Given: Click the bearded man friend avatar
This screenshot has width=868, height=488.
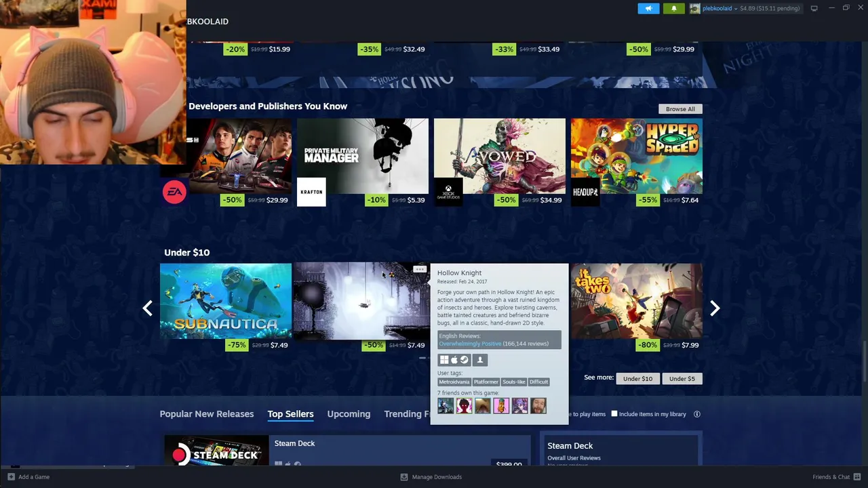Looking at the screenshot, I should tap(538, 406).
